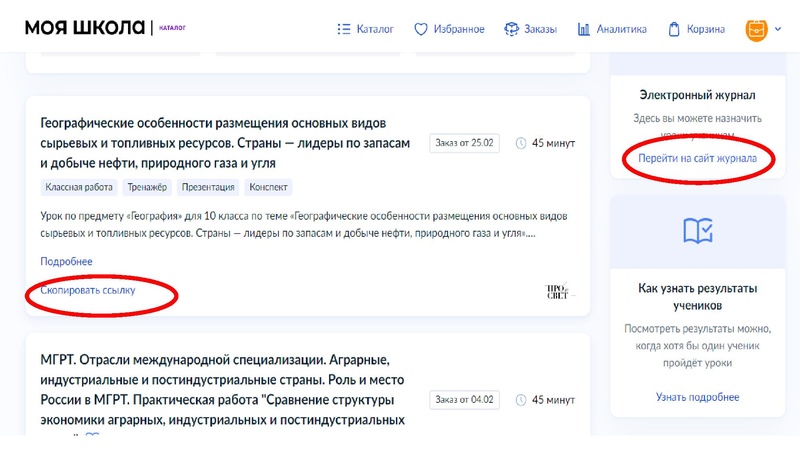
Task: Click the clock icon near Заказ от 04.02
Action: tap(521, 400)
